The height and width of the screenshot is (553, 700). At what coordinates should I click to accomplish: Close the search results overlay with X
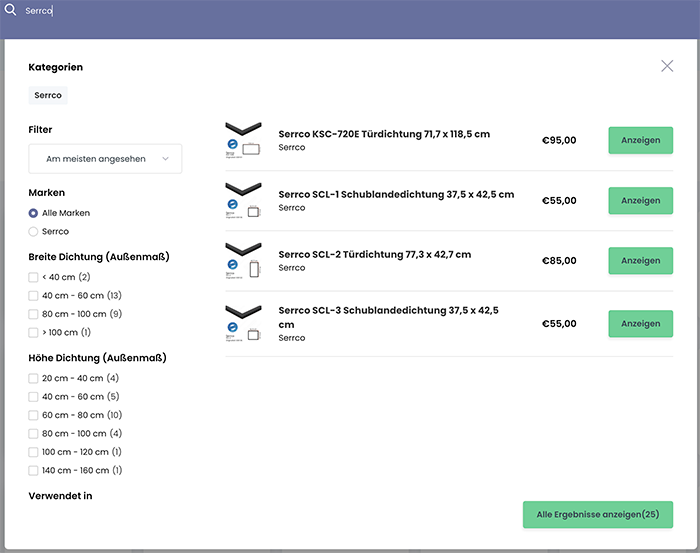[667, 66]
